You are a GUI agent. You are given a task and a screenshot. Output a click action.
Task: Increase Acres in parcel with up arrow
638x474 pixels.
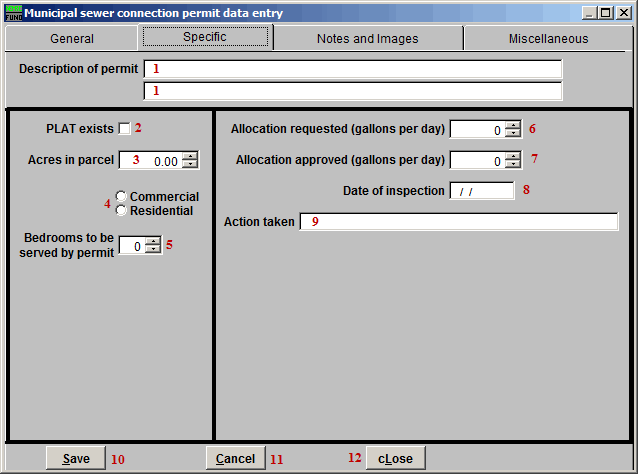tap(190, 156)
